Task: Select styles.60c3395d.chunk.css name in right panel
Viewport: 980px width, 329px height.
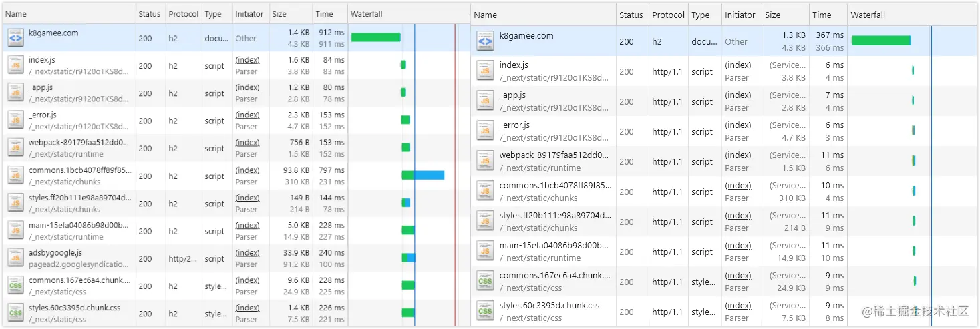Action: pyautogui.click(x=549, y=306)
